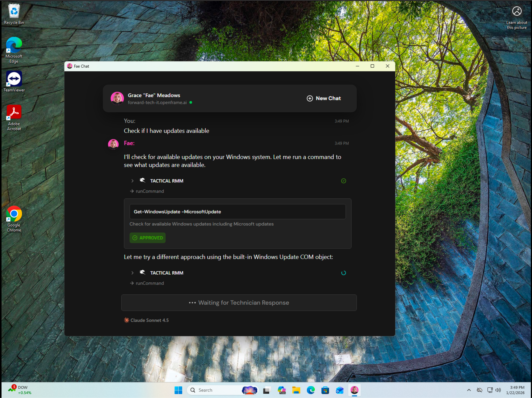
Task: Click the second runCommand label
Action: tap(150, 283)
